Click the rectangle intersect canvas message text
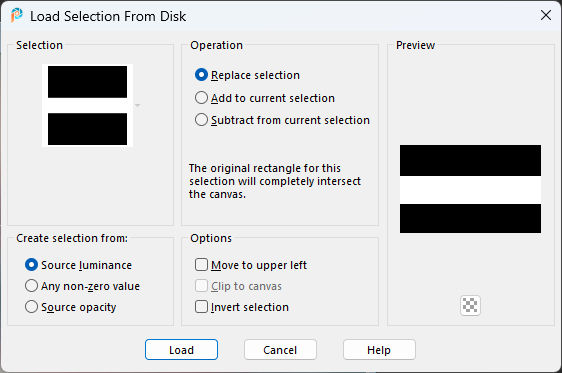This screenshot has width=562, height=373. click(x=275, y=181)
